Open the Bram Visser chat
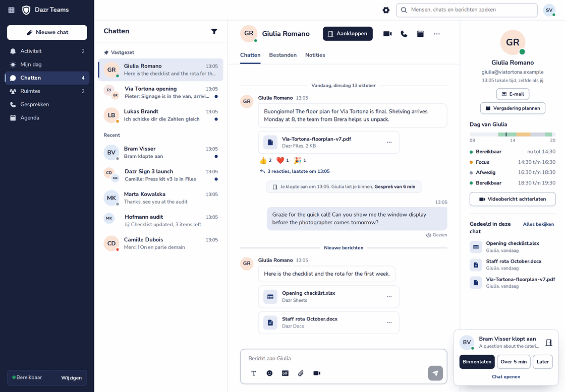 click(x=161, y=153)
